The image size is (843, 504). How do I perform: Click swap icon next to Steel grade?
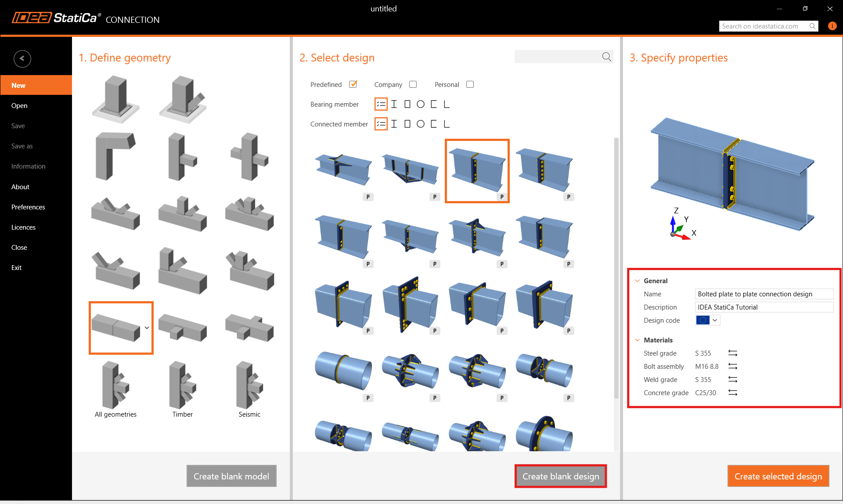[732, 353]
